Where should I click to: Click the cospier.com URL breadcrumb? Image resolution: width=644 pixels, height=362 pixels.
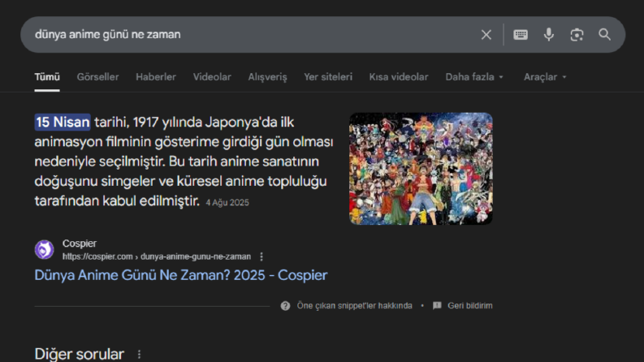(157, 256)
